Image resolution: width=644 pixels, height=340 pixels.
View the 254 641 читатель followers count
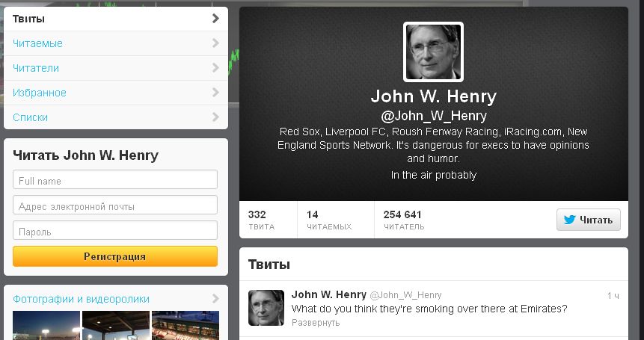[x=404, y=220]
